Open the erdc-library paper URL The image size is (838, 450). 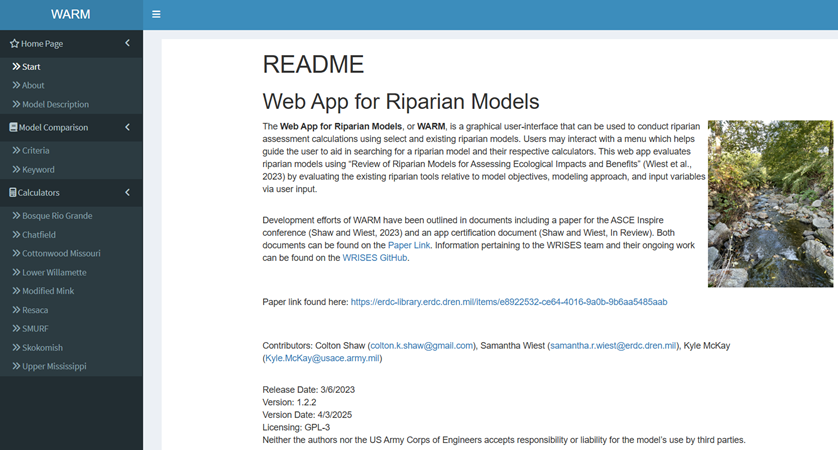tap(509, 302)
